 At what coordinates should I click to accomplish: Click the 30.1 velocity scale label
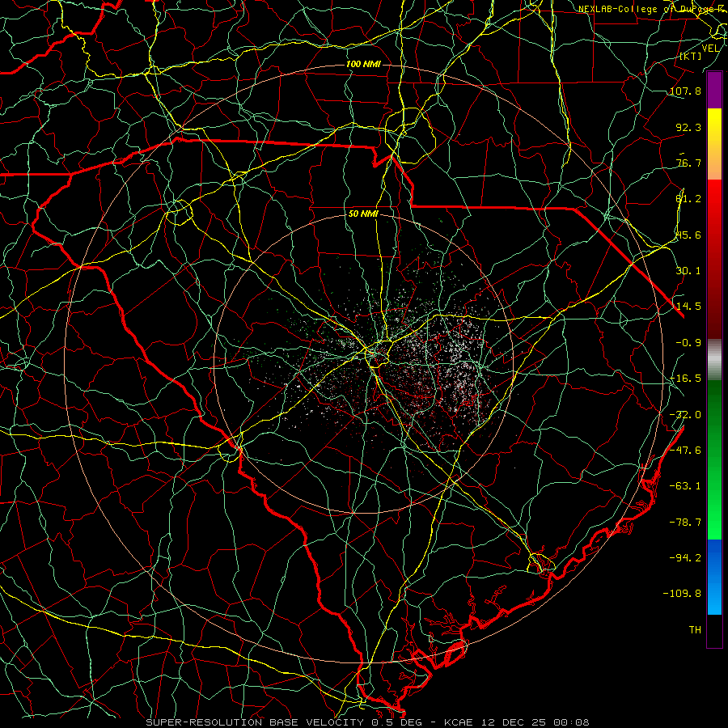688,270
